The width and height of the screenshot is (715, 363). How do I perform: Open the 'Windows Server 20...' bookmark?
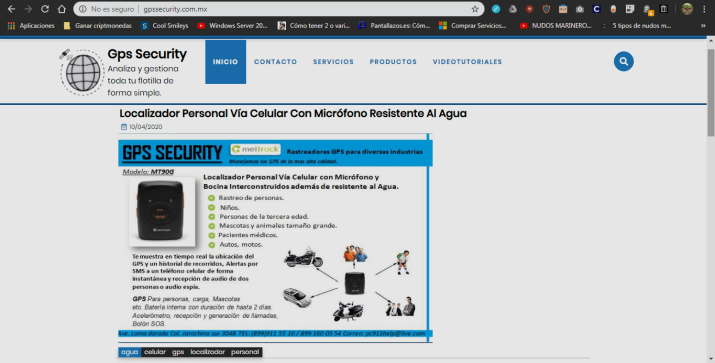click(233, 26)
